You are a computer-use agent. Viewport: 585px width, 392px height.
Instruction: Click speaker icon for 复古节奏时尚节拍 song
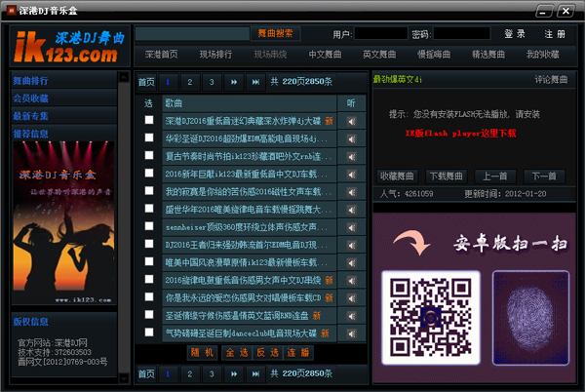351,156
